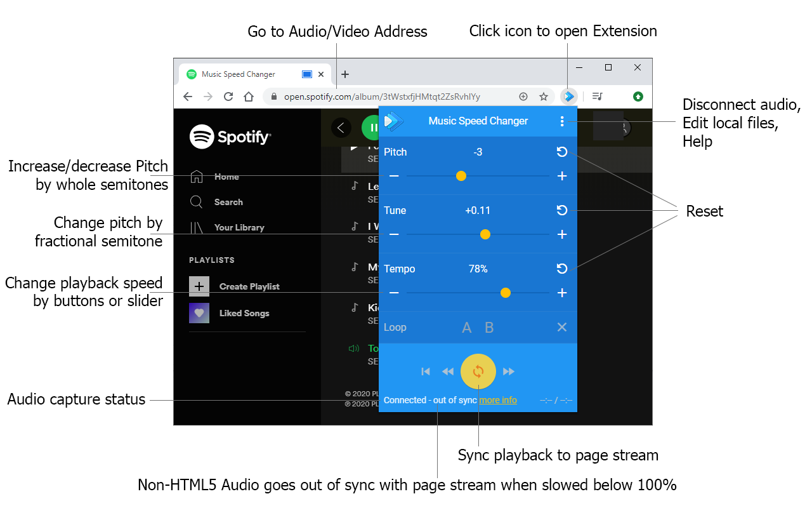Decrease Pitch with the minus button
This screenshot has height=508, width=812.
click(x=394, y=176)
